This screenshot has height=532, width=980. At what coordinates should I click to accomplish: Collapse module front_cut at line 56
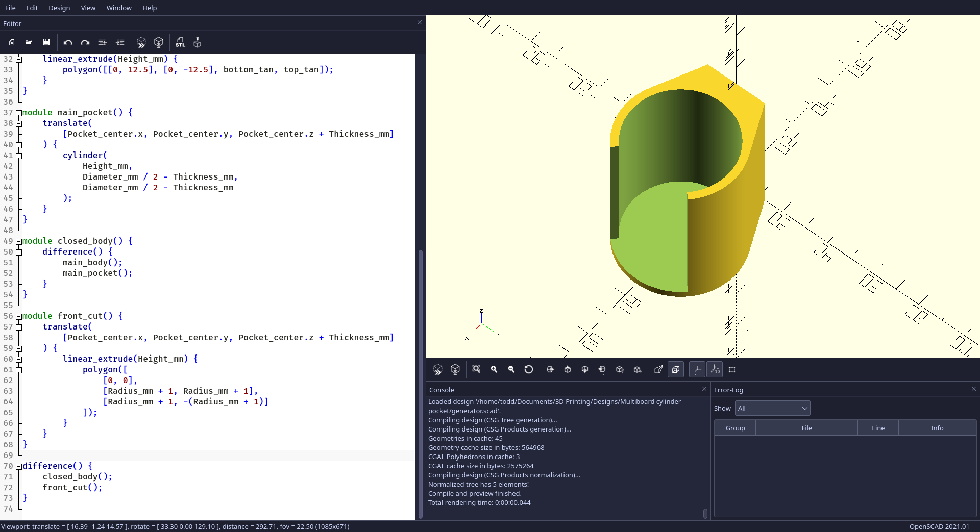pyautogui.click(x=19, y=316)
